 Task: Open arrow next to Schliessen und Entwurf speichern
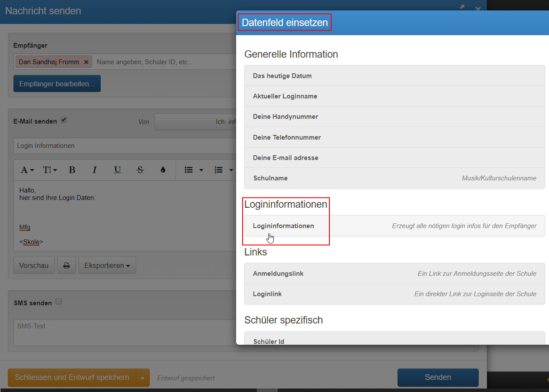(x=143, y=378)
